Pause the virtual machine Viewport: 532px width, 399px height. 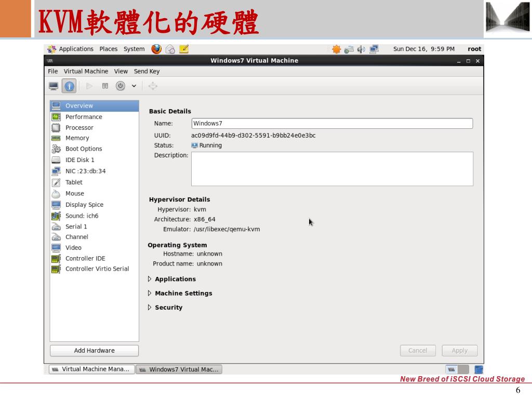coord(105,86)
